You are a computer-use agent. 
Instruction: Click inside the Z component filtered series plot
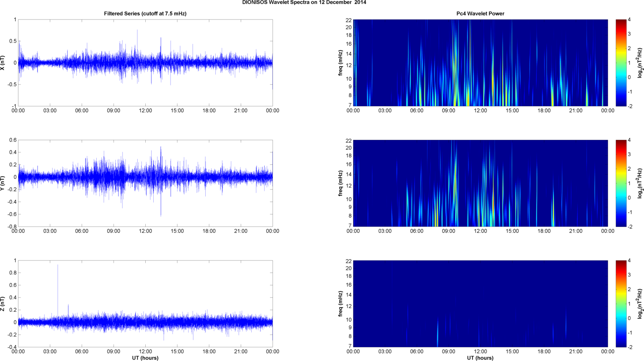(145, 304)
